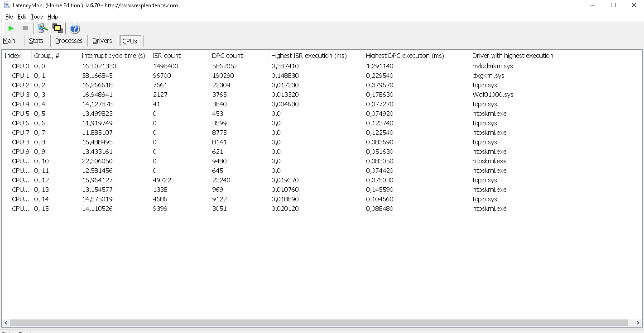Viewport: 644px width, 333px height.
Task: Open the Edit menu
Action: pos(22,17)
